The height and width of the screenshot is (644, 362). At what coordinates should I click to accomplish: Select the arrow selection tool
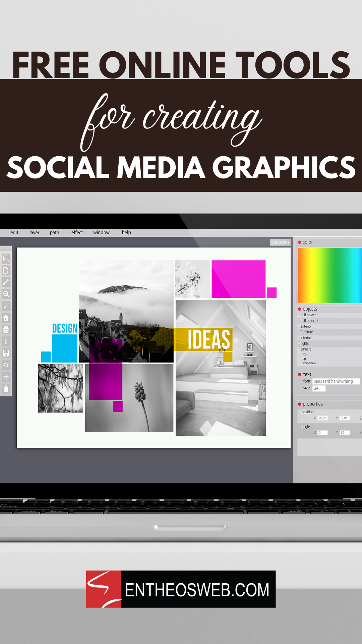tap(6, 259)
